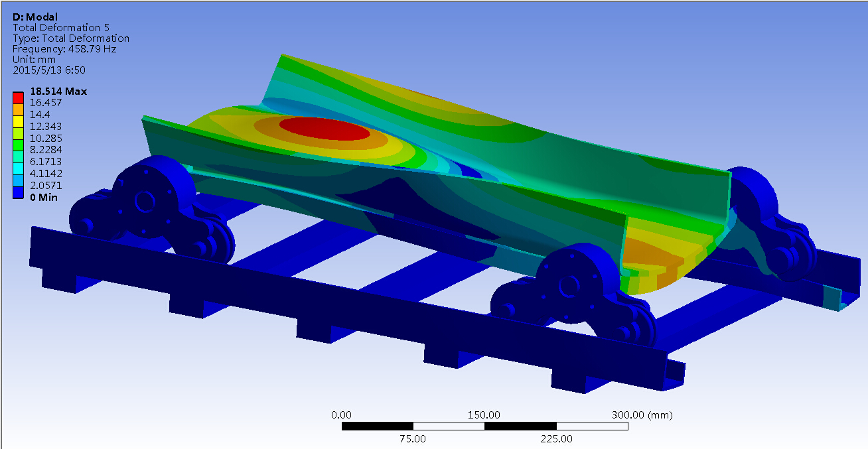The image size is (868, 449).
Task: Click the "150.00" scale label
Action: (484, 415)
